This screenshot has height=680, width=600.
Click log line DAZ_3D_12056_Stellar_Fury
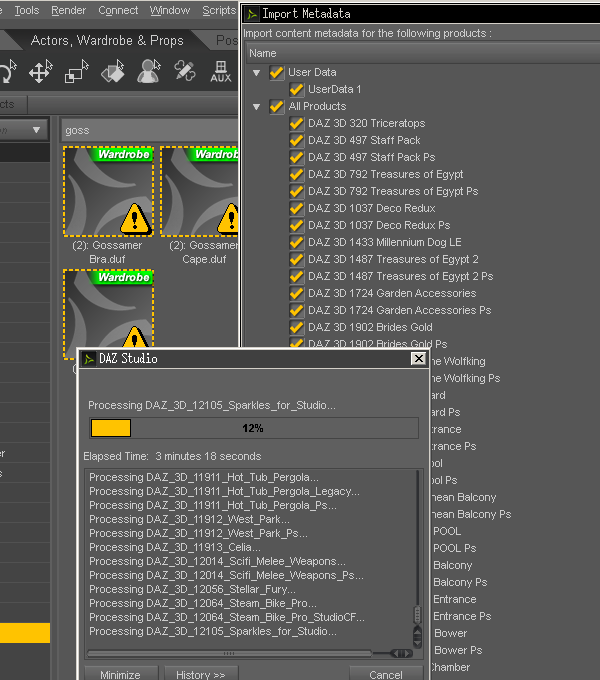click(x=192, y=589)
